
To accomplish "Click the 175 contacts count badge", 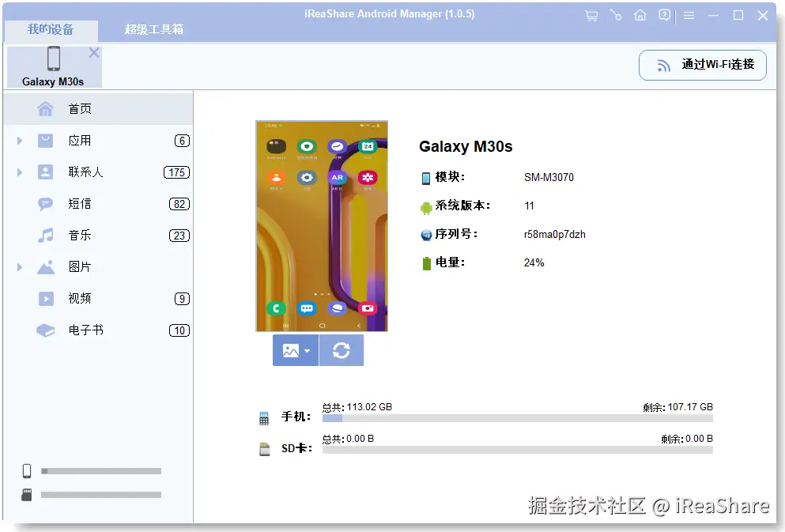I will click(x=177, y=172).
